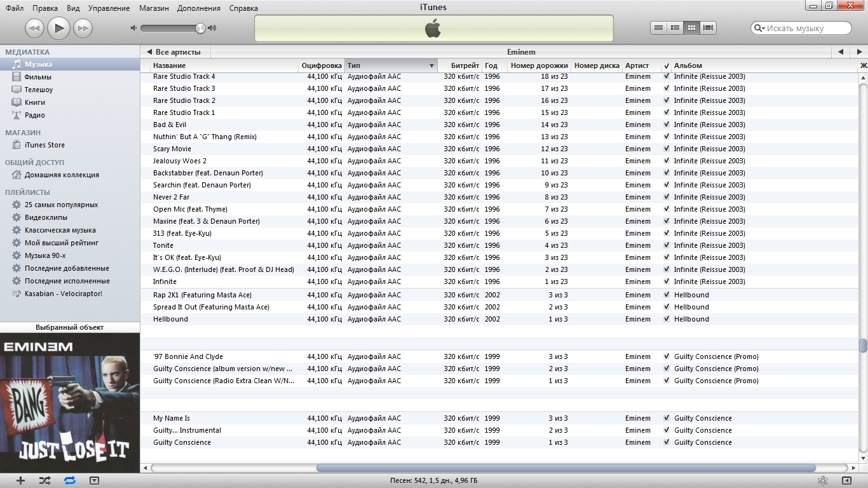Image resolution: width=868 pixels, height=488 pixels.
Task: Hide the artwork viewer panel
Action: point(94,481)
